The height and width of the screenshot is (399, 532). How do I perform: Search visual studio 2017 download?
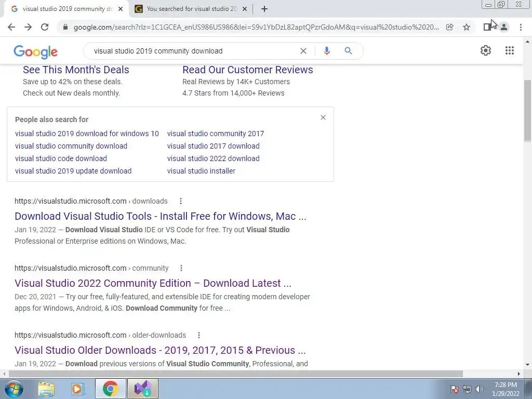[x=214, y=146]
